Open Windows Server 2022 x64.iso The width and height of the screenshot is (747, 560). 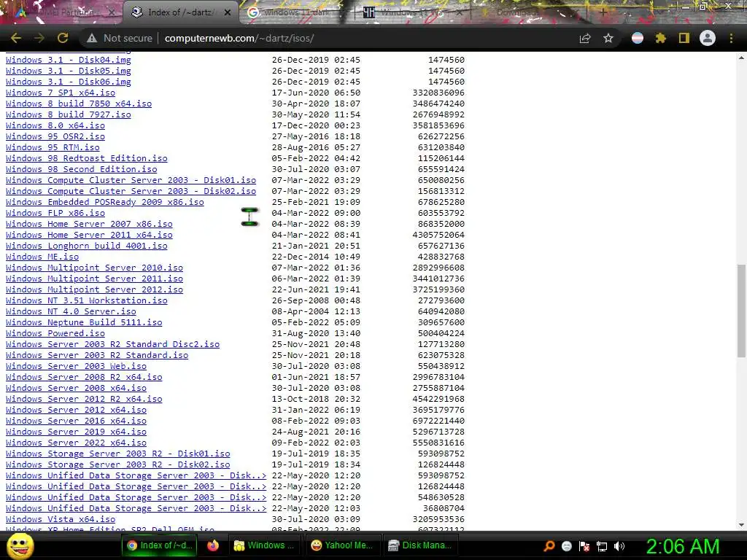click(x=76, y=443)
